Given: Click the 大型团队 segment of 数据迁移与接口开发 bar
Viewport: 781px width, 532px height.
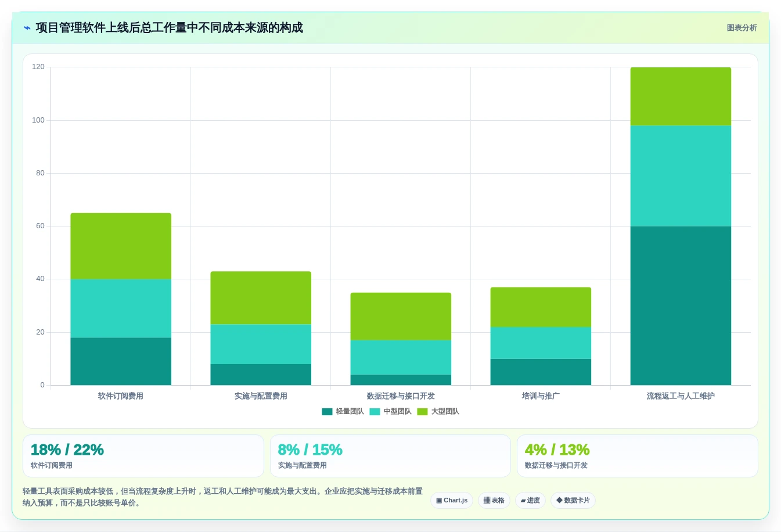Looking at the screenshot, I should (x=401, y=317).
